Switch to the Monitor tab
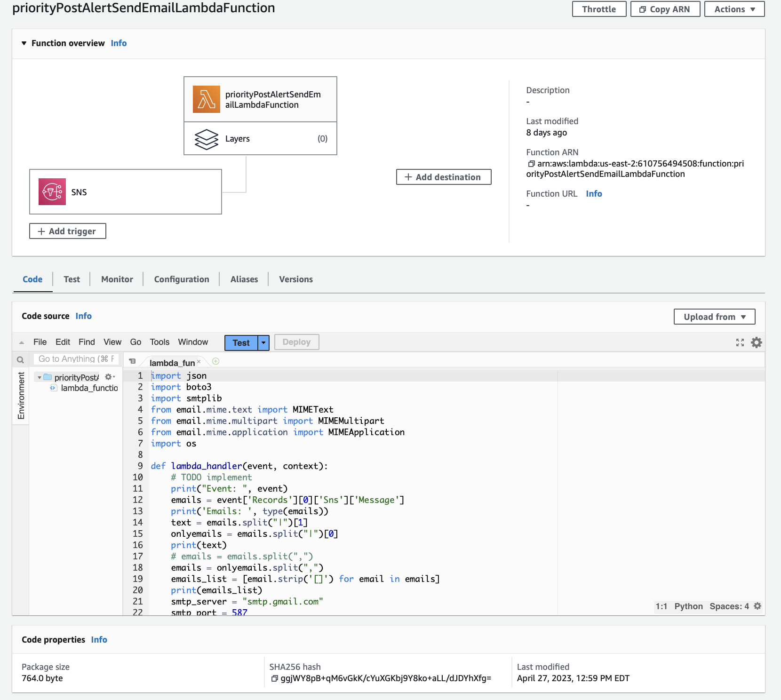781x700 pixels. click(116, 279)
